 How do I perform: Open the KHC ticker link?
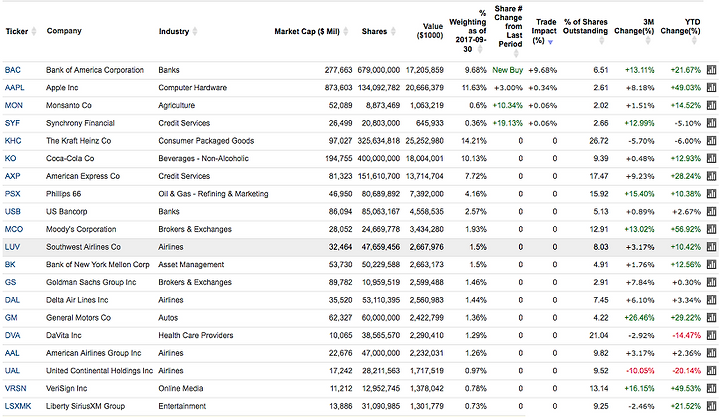pos(13,141)
